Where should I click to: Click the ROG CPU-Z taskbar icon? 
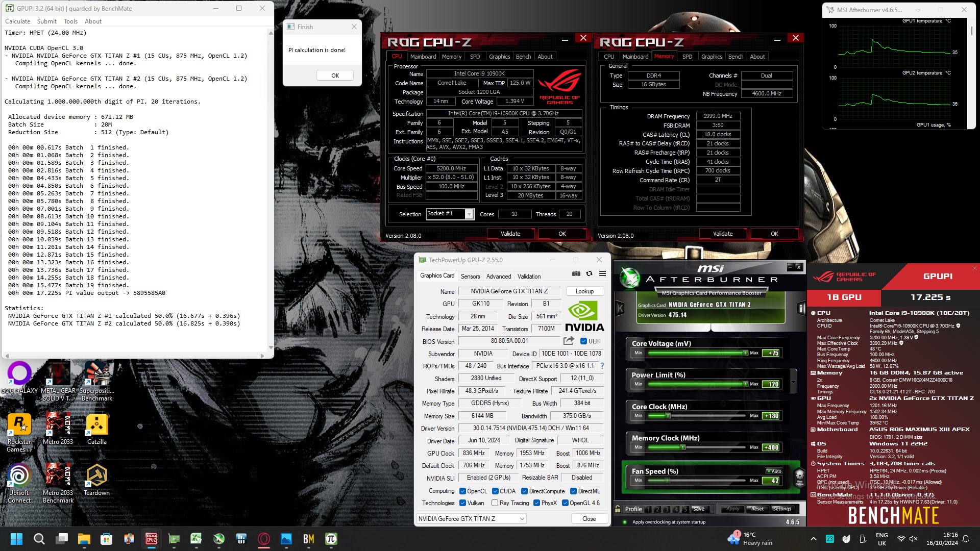point(152,539)
